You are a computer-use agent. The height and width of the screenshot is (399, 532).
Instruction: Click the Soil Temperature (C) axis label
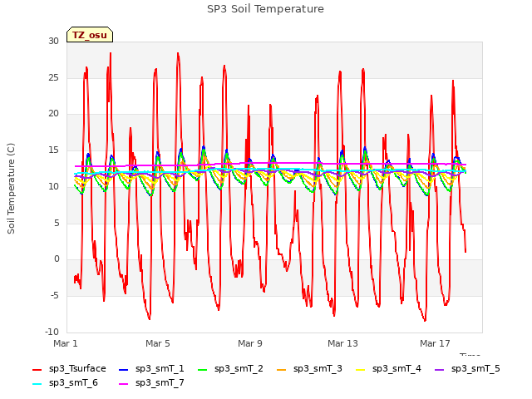(x=11, y=189)
